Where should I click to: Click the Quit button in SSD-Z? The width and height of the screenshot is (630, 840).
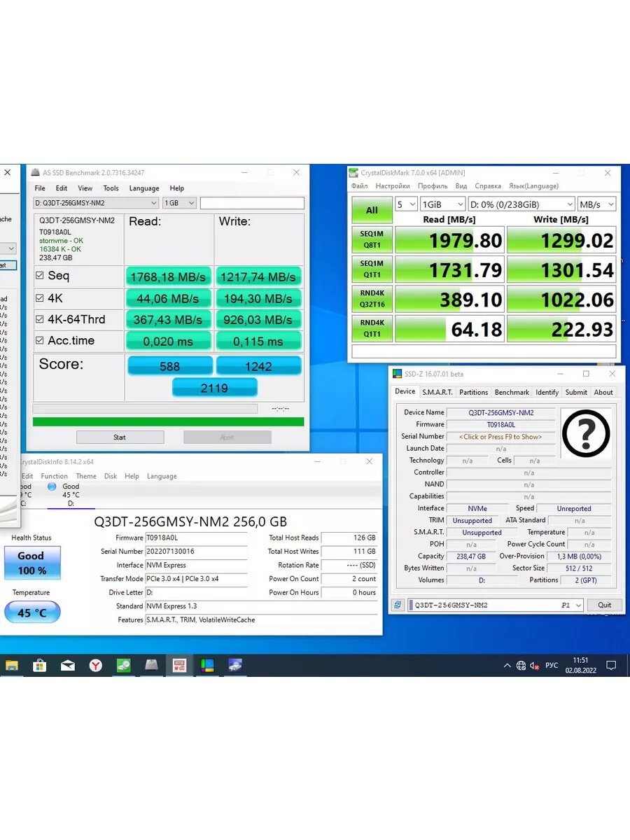coord(604,605)
